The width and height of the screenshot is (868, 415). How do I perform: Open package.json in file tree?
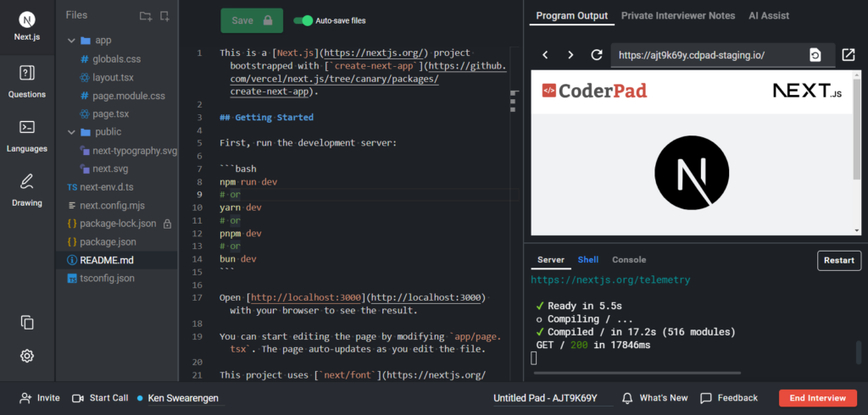pos(108,241)
